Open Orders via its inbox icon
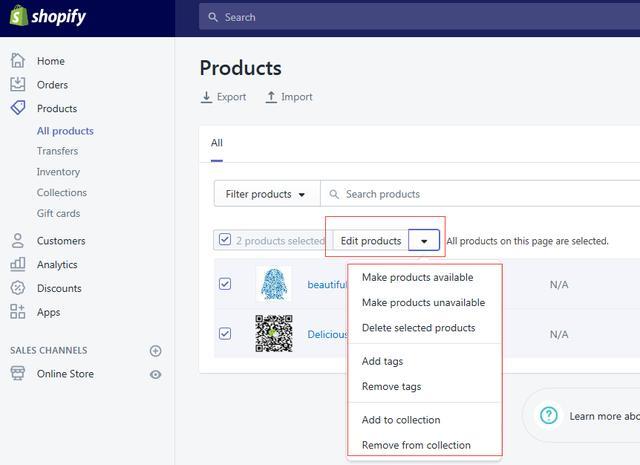640x465 pixels. tap(18, 85)
